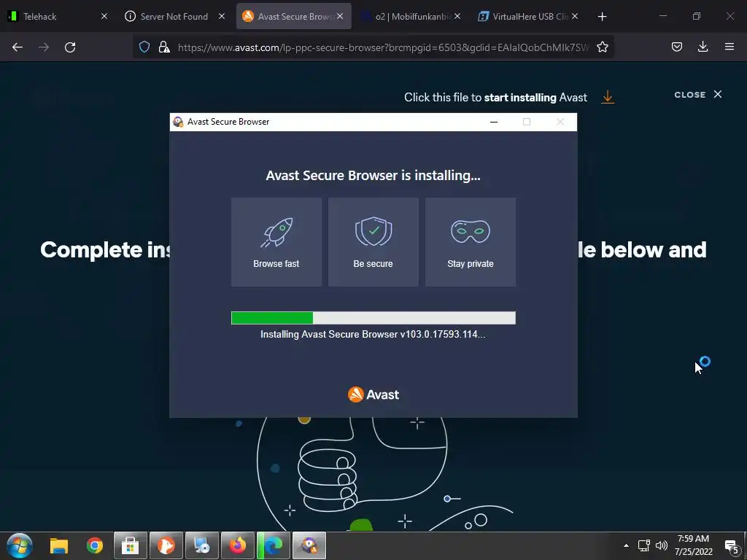Open a new browser tab
Viewport: 747px width, 560px height.
click(602, 17)
